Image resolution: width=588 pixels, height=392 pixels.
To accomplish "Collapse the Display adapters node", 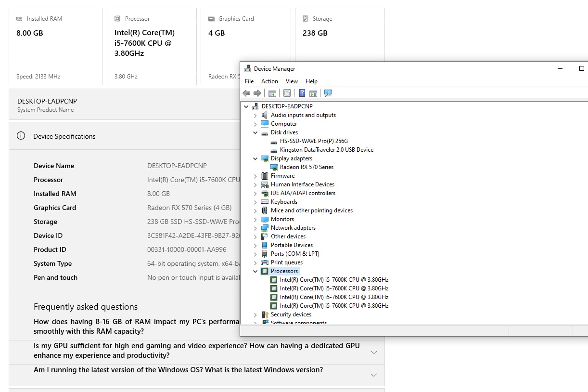I will 256,158.
